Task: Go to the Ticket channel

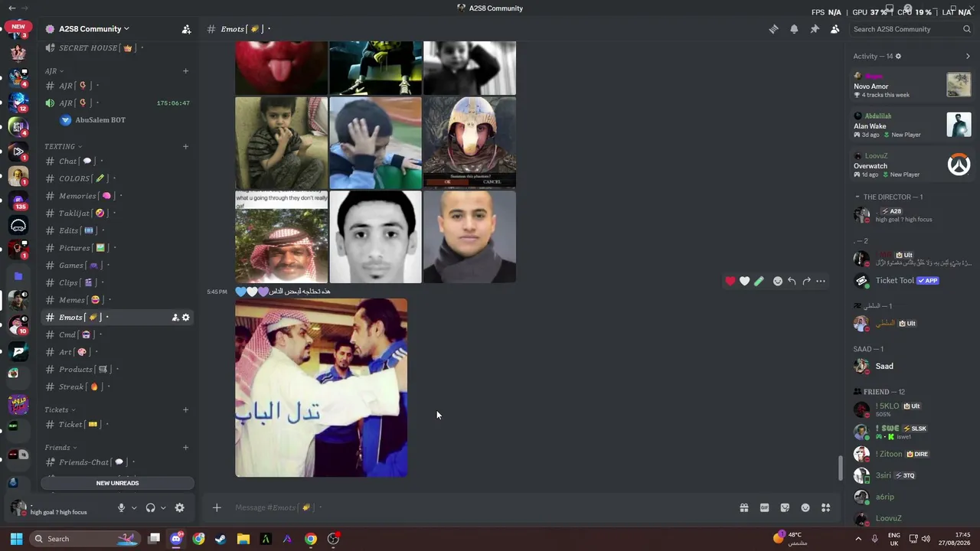Action: click(x=118, y=425)
